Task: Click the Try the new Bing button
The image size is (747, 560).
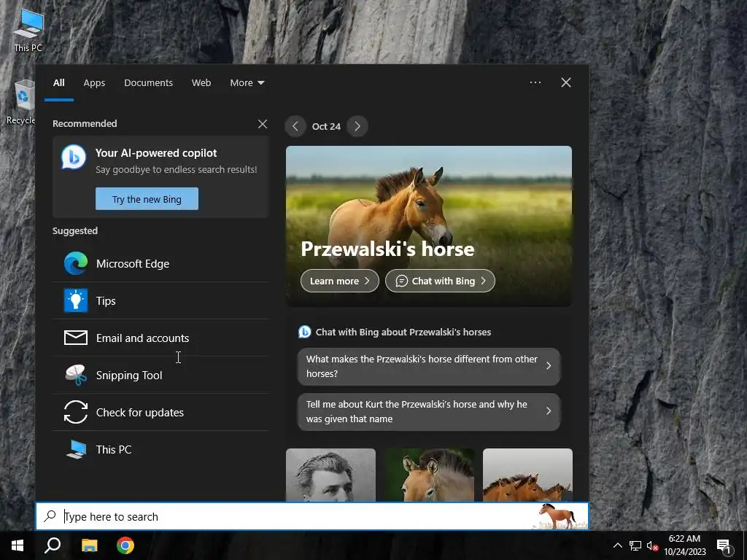Action: point(147,199)
